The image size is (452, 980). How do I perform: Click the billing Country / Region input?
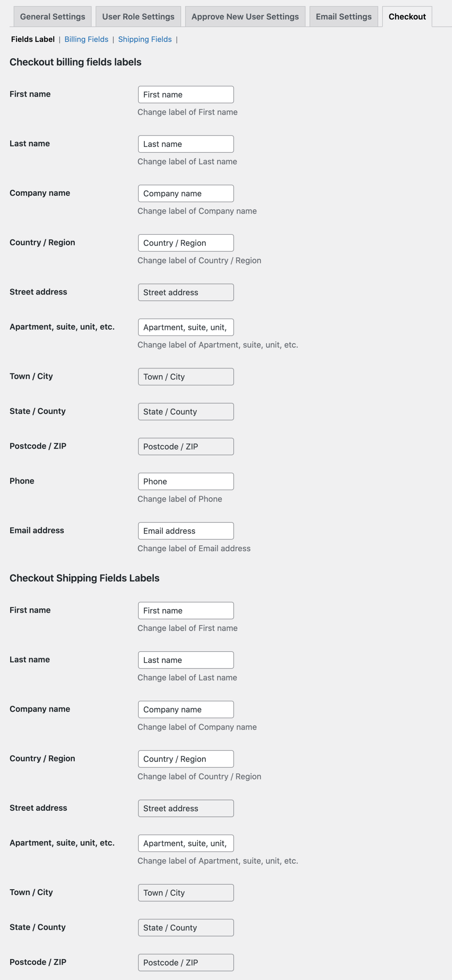pyautogui.click(x=185, y=243)
